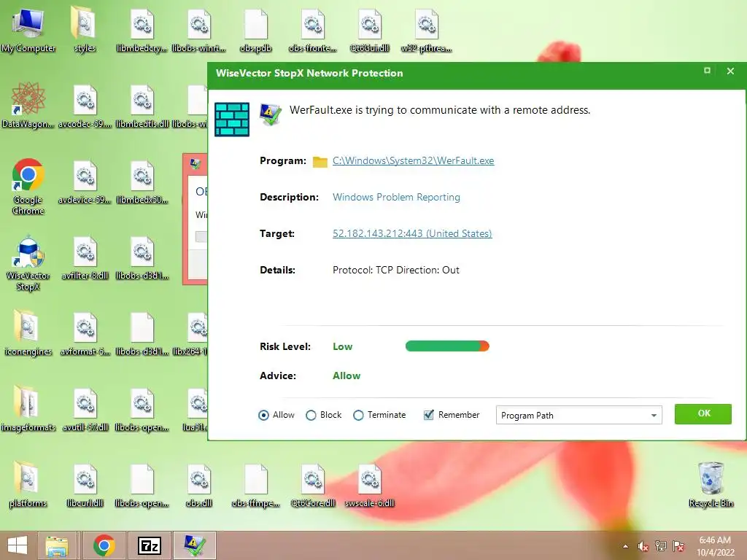The width and height of the screenshot is (747, 560).
Task: Select the w32-pthrea... file icon
Action: click(426, 29)
